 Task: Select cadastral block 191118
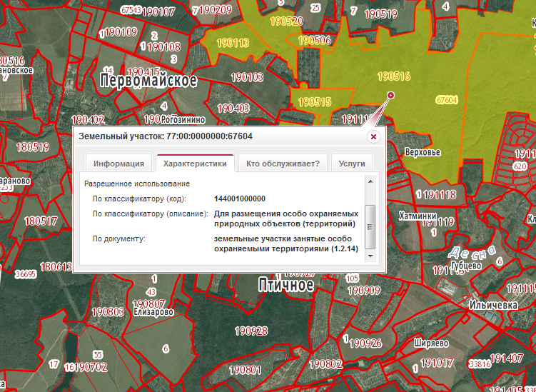pos(440,195)
